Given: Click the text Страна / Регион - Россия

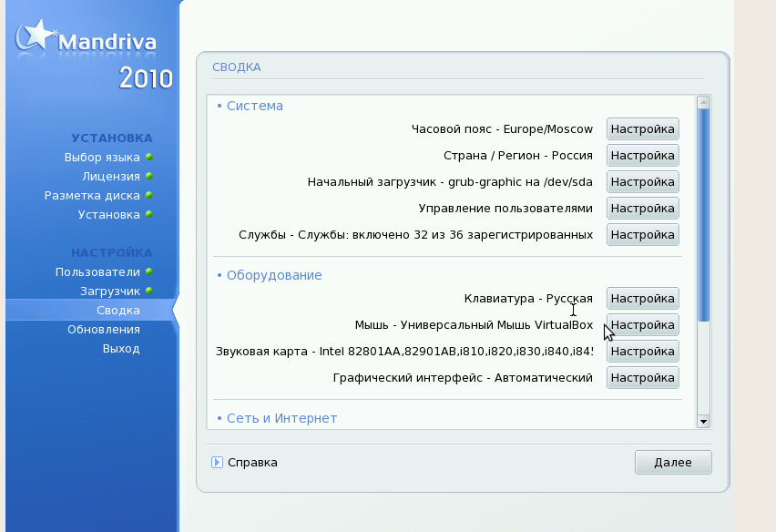Looking at the screenshot, I should tap(517, 156).
